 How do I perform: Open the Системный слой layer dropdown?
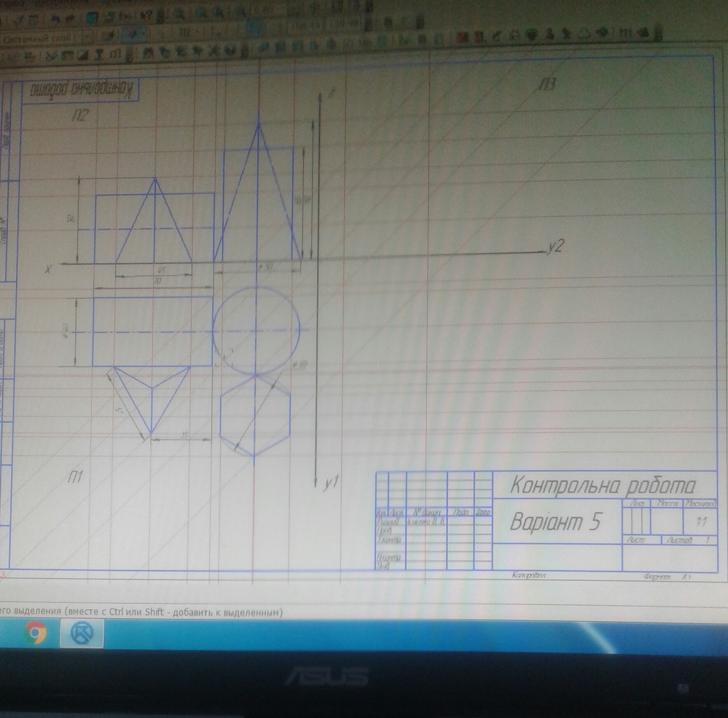(39, 39)
